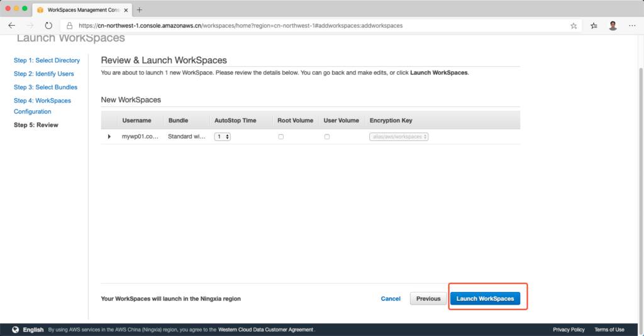Click the Previous button
Screen dimensions: 644x336
[428, 298]
